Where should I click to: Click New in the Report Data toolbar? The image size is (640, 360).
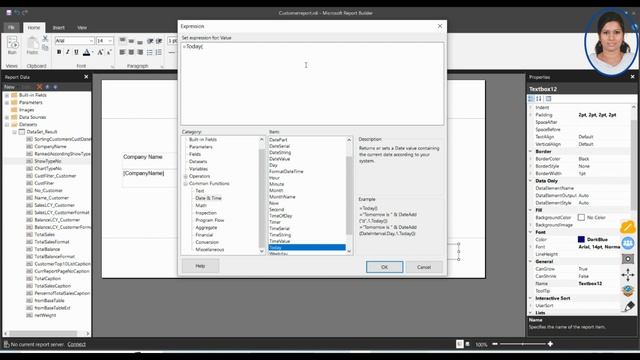click(9, 87)
